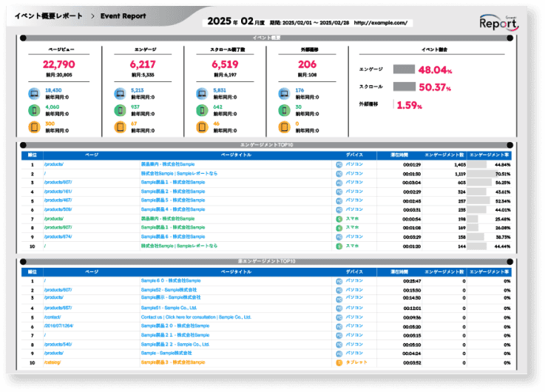
Task: Click the smartphone icon under エンゲージ
Action: coord(119,109)
